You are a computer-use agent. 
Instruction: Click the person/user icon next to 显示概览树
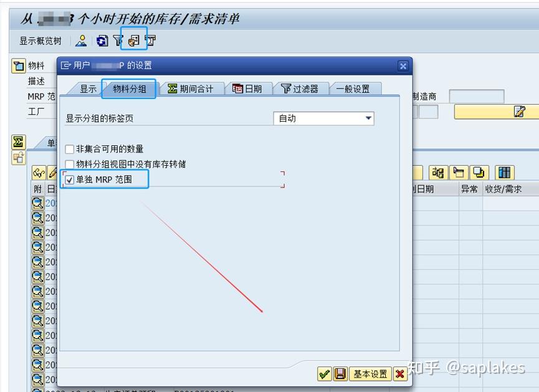pos(82,40)
